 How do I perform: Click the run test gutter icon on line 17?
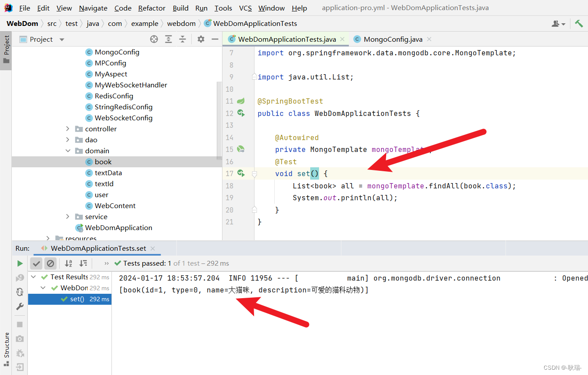[x=240, y=173]
